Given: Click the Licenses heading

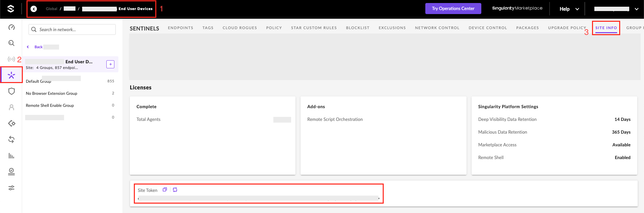Looking at the screenshot, I should tap(141, 87).
